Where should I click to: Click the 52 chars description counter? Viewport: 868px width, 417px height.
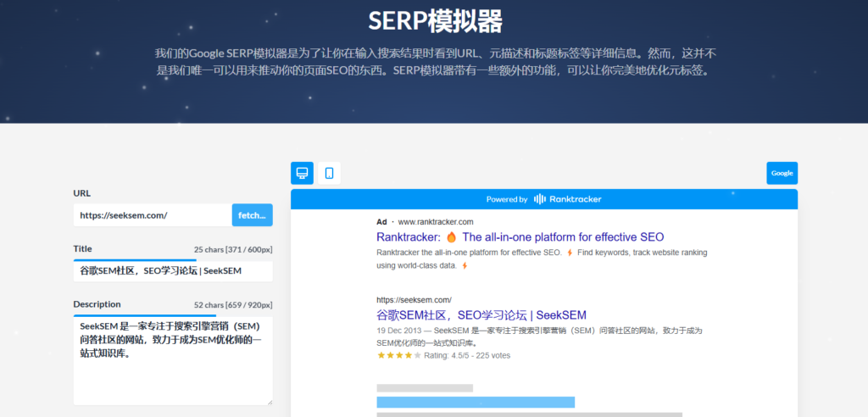tap(233, 305)
